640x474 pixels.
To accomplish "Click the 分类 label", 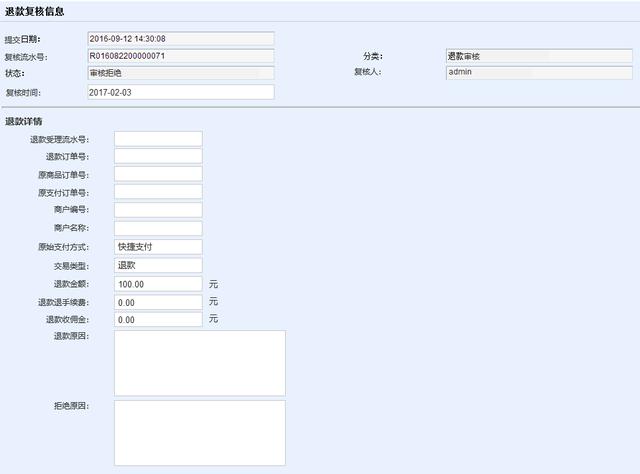I will point(373,56).
